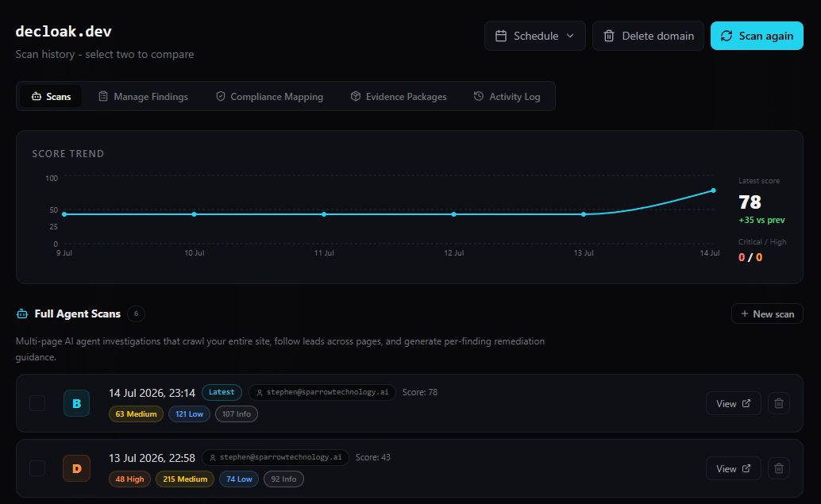Click the grade B badge
The image size is (821, 504).
tap(76, 403)
